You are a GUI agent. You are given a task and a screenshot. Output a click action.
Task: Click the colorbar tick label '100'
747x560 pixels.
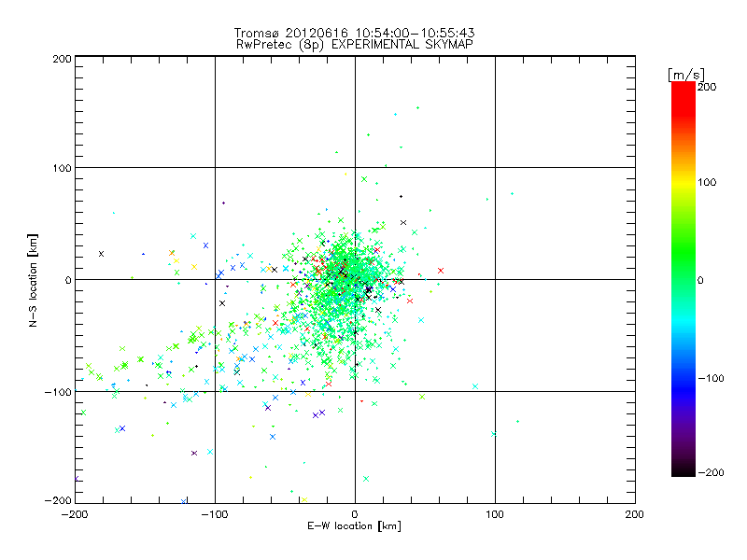point(707,182)
